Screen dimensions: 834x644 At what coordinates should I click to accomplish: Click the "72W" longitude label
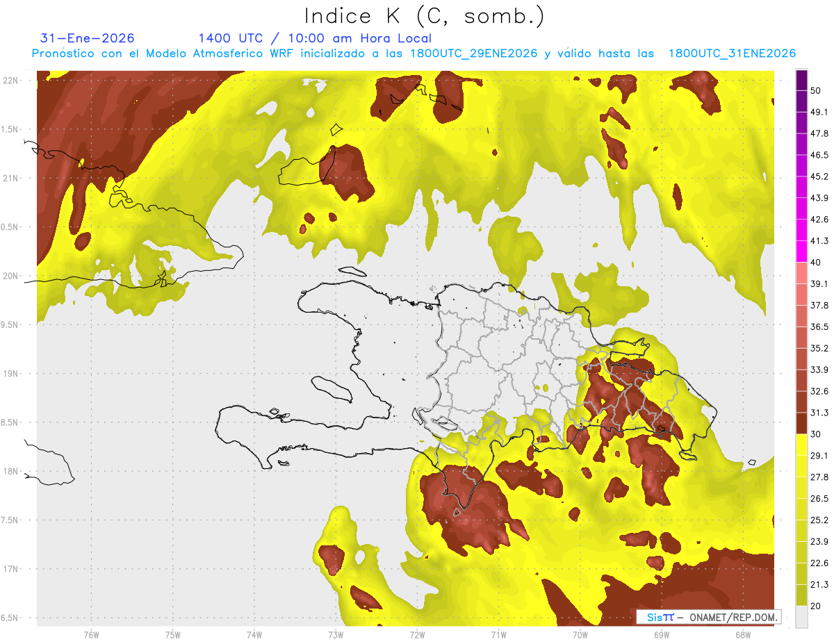(x=417, y=634)
